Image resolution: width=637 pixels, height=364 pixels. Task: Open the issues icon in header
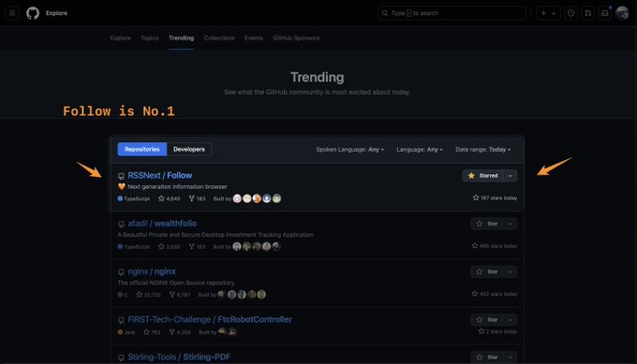[570, 13]
